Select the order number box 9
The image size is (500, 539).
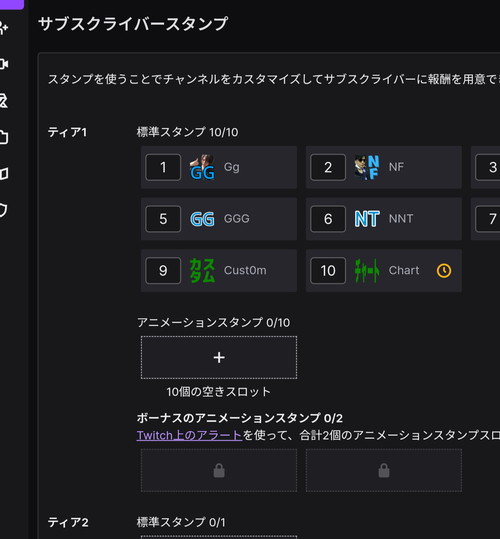(x=163, y=271)
